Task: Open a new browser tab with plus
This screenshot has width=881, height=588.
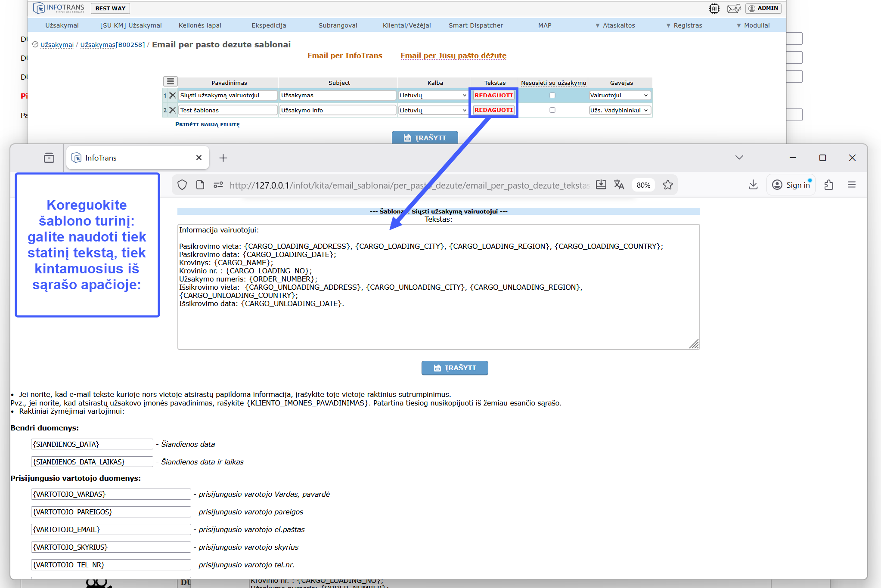Action: coord(223,158)
